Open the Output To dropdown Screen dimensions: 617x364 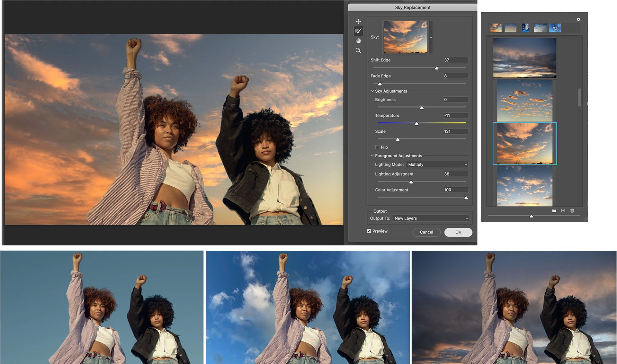431,218
